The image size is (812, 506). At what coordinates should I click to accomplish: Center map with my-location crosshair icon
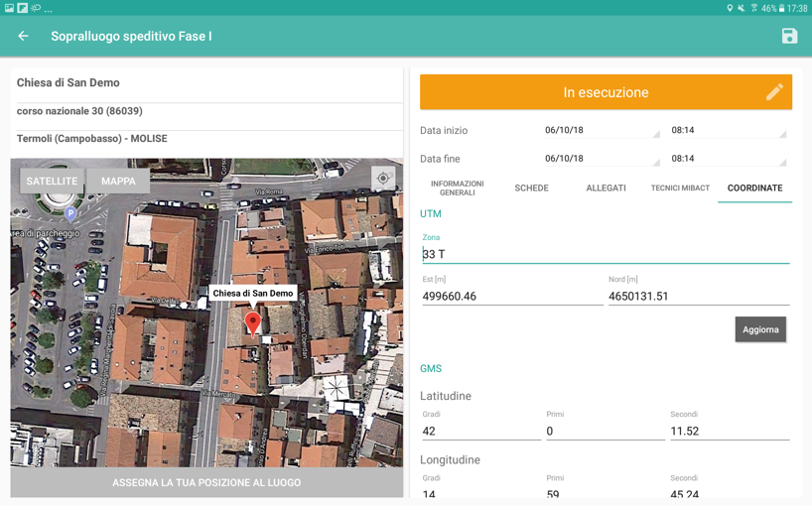click(x=383, y=179)
